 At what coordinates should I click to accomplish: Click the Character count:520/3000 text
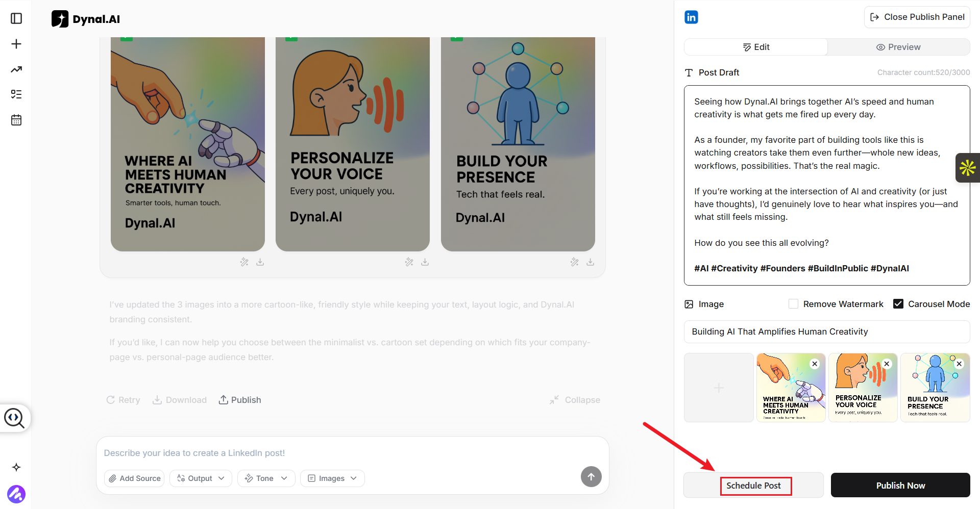pos(923,72)
